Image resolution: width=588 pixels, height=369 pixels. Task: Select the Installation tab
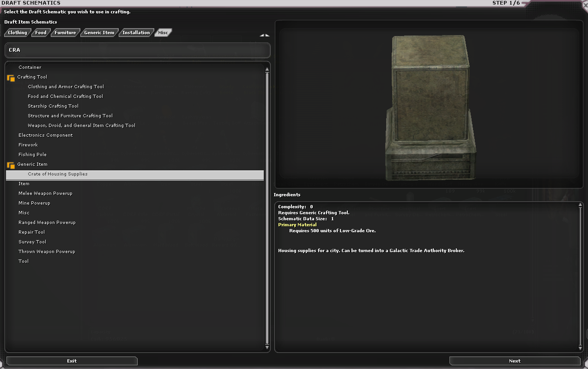tap(136, 33)
